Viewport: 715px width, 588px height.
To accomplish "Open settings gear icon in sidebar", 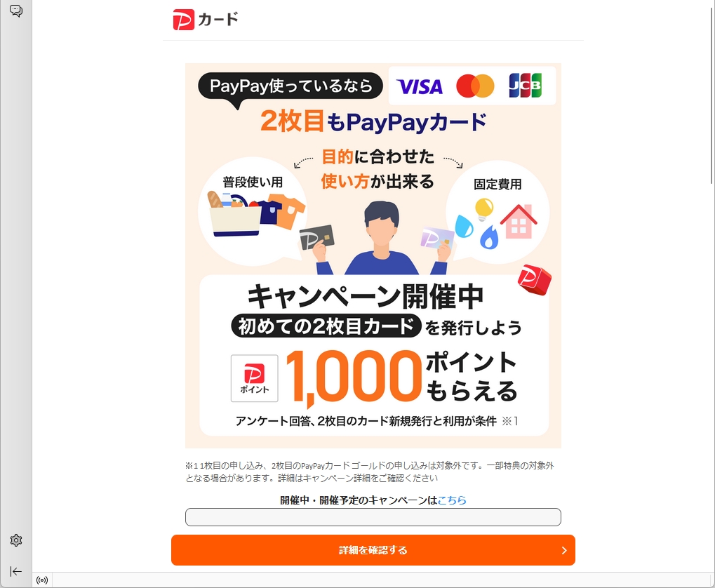I will (16, 540).
